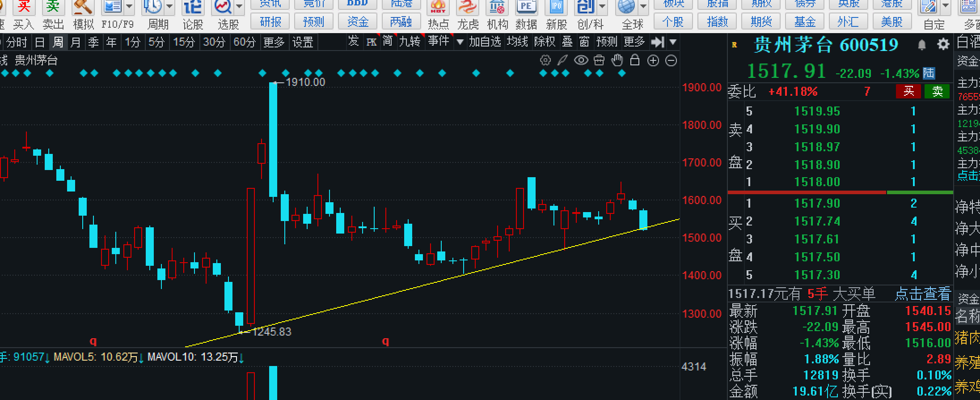Open the 周期 clock icon
This screenshot has width=980, height=400.
pyautogui.click(x=153, y=7)
